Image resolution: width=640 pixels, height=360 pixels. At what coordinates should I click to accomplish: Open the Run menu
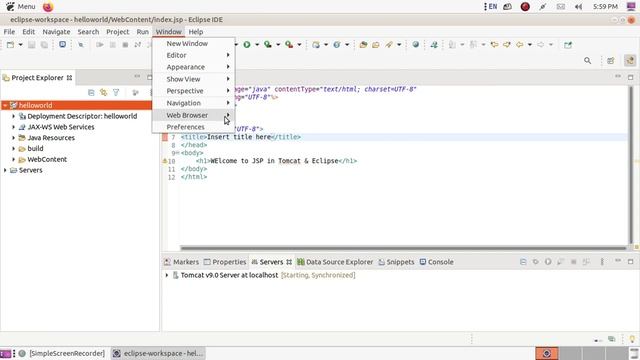coord(142,31)
